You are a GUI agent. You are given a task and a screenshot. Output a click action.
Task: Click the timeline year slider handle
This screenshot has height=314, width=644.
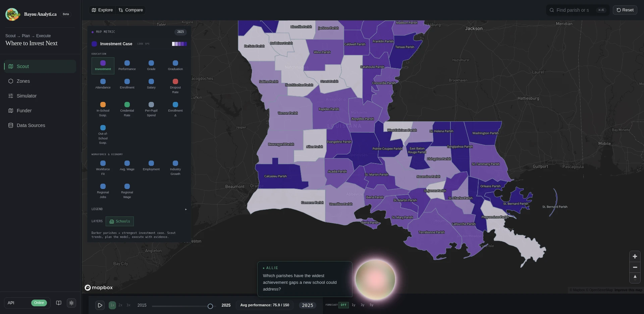coord(210,306)
